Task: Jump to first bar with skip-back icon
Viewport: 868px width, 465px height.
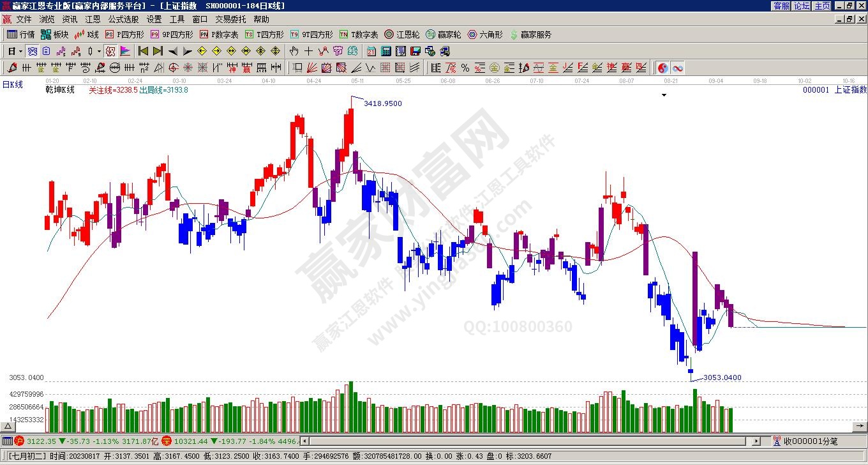Action: pyautogui.click(x=143, y=51)
